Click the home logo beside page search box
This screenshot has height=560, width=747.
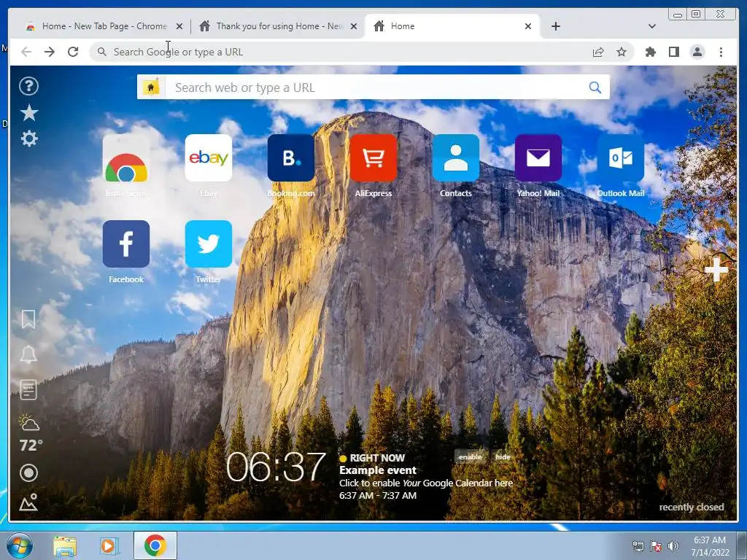(151, 87)
